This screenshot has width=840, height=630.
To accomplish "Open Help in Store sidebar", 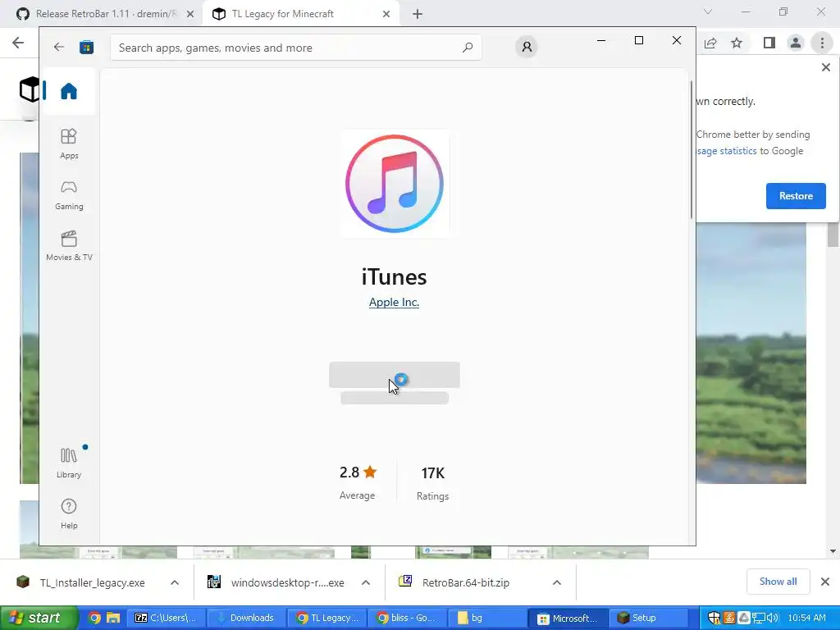I will tap(69, 514).
